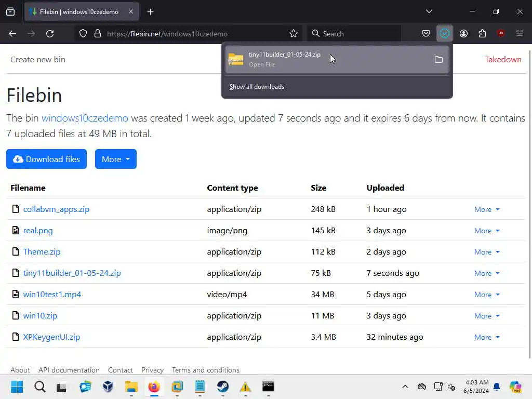Open the API documentation footer link
The width and height of the screenshot is (532, 399).
coord(69,370)
